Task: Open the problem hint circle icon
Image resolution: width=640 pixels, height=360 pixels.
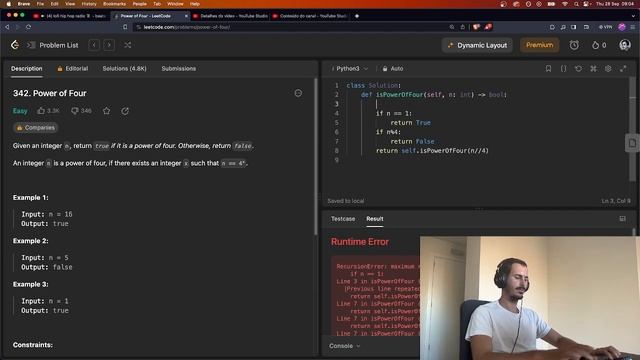Action: [x=298, y=93]
